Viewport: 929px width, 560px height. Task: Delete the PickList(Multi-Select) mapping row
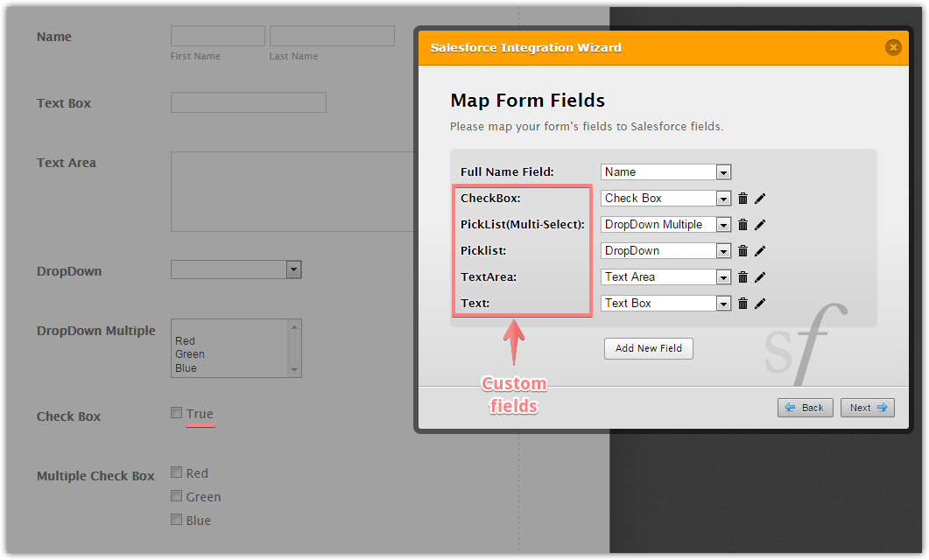742,225
